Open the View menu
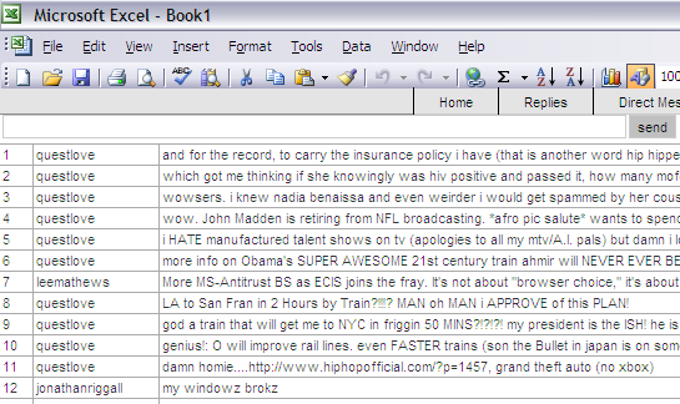Viewport: 680px width, 404px height. 139,46
